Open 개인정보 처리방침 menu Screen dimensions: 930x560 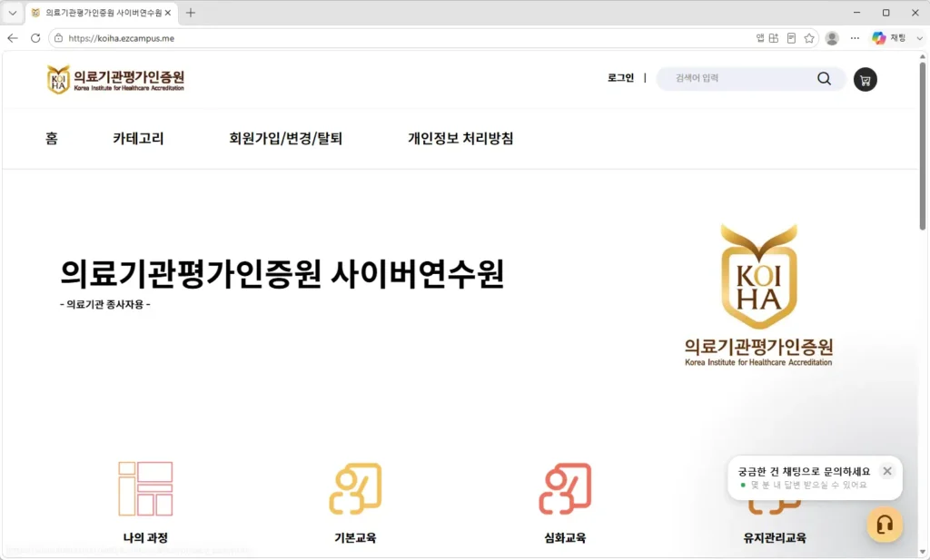[460, 139]
